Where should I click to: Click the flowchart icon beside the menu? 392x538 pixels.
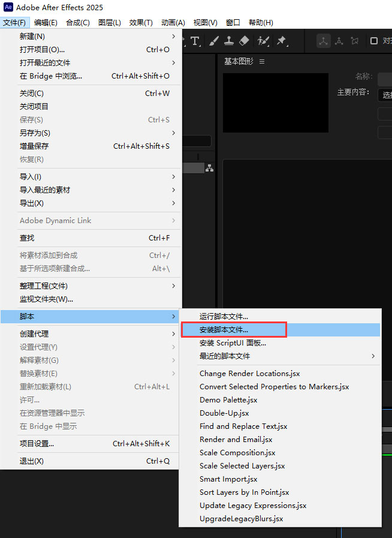(209, 168)
